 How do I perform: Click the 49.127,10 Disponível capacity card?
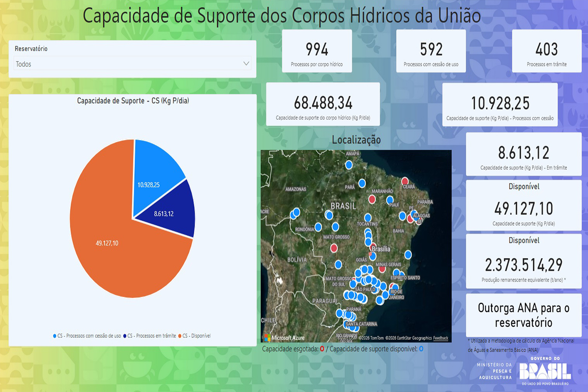click(x=524, y=205)
